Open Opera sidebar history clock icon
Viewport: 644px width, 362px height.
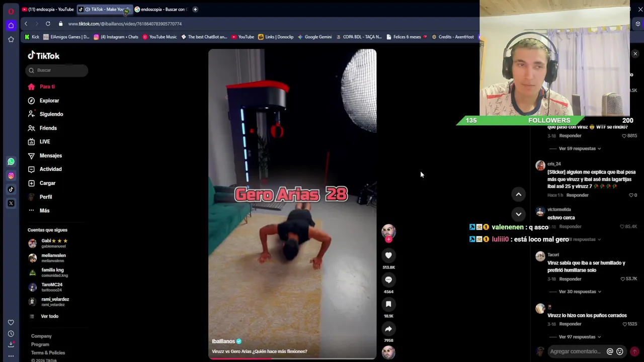coord(11,334)
